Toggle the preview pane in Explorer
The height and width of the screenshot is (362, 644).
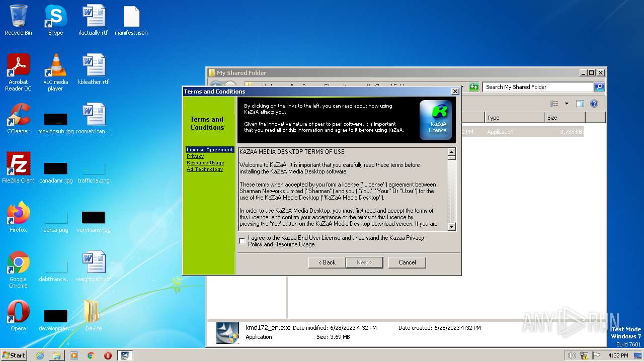coord(580,104)
